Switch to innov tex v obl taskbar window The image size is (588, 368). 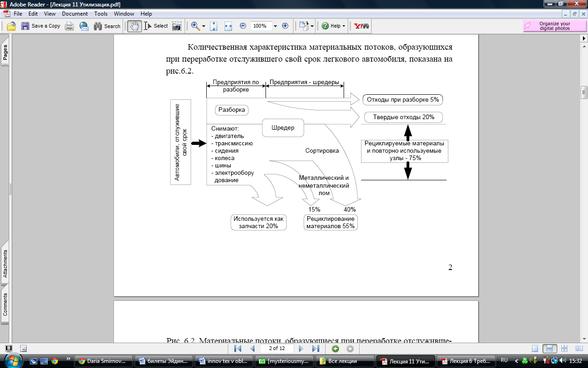(224, 361)
